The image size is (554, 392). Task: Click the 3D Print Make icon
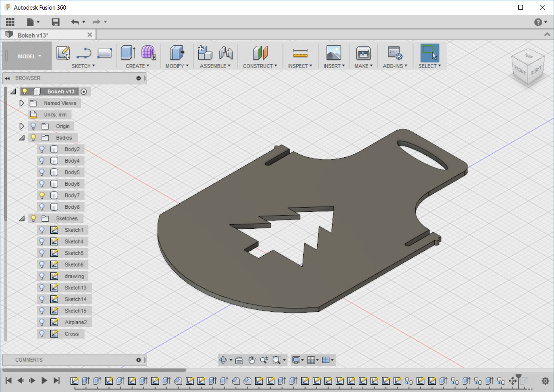pyautogui.click(x=363, y=53)
